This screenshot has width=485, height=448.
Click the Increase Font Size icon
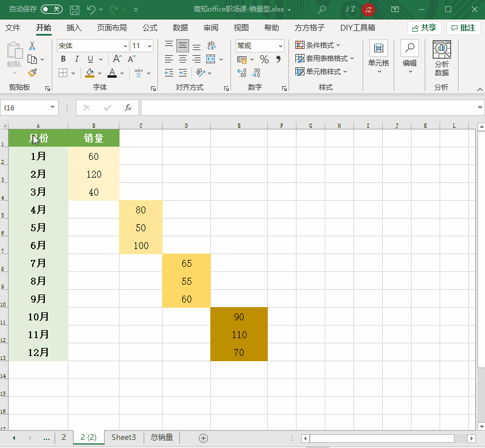[x=117, y=59]
